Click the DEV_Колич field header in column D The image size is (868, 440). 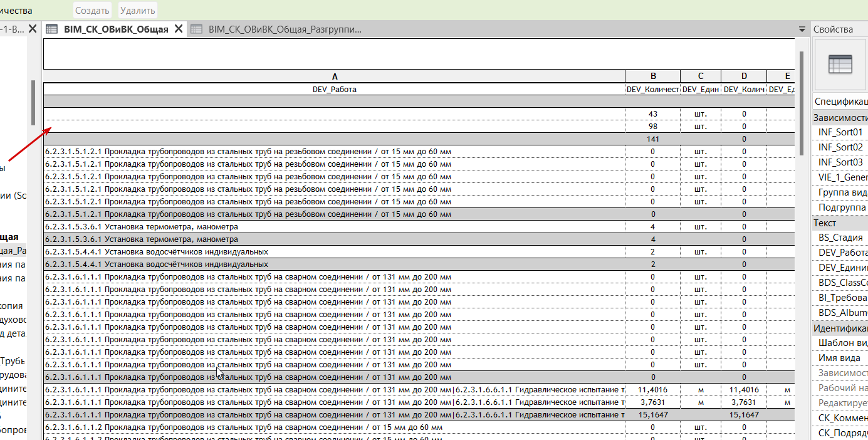tap(744, 90)
